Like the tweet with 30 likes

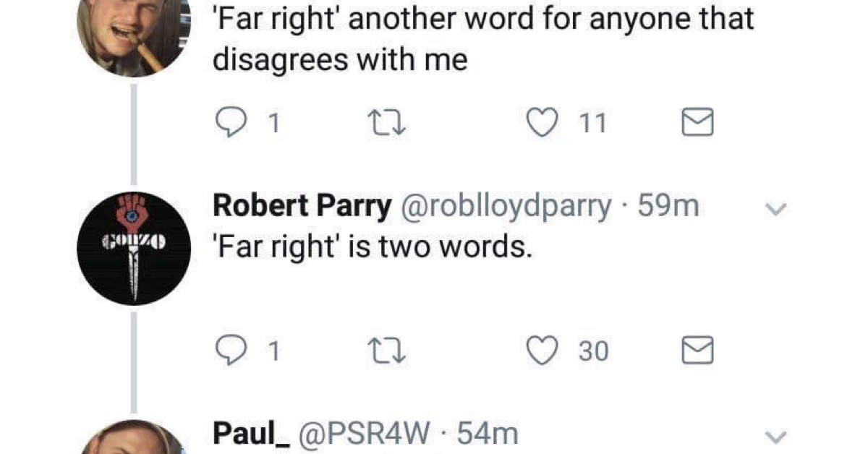pyautogui.click(x=538, y=351)
